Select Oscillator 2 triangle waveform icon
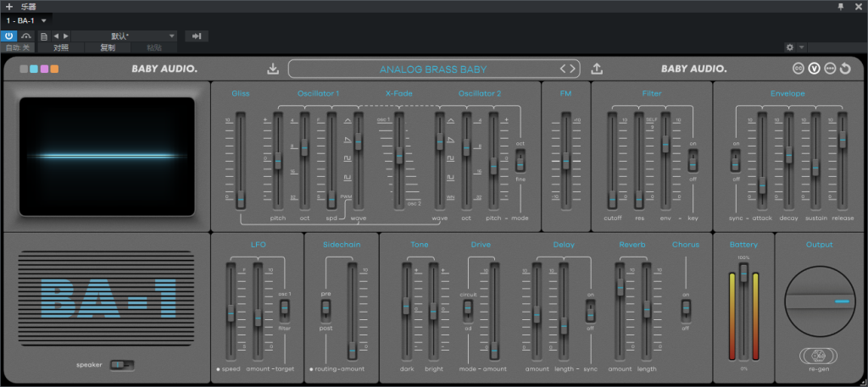The width and height of the screenshot is (868, 387). click(451, 120)
